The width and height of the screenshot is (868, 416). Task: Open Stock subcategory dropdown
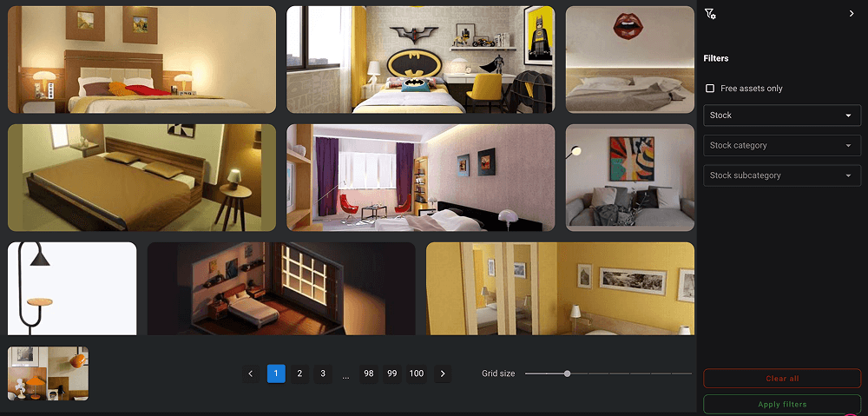point(781,175)
